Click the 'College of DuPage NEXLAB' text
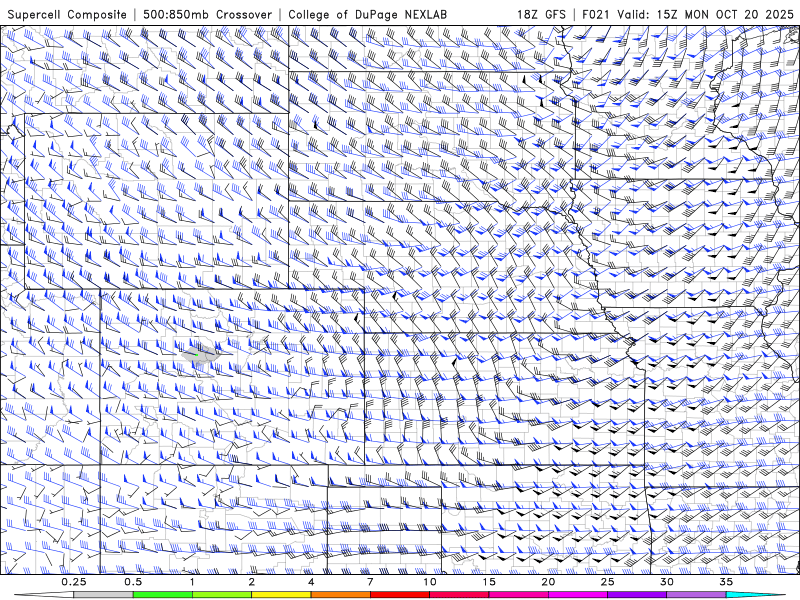 coord(367,14)
